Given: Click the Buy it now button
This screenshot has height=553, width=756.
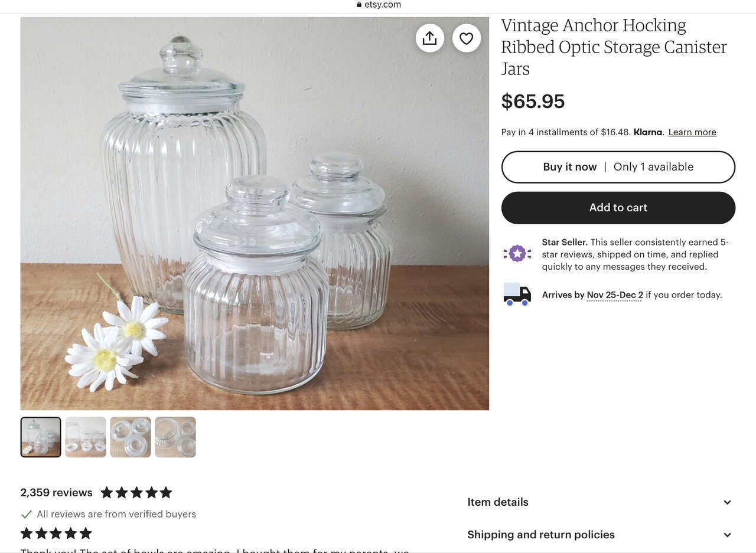Looking at the screenshot, I should [618, 167].
